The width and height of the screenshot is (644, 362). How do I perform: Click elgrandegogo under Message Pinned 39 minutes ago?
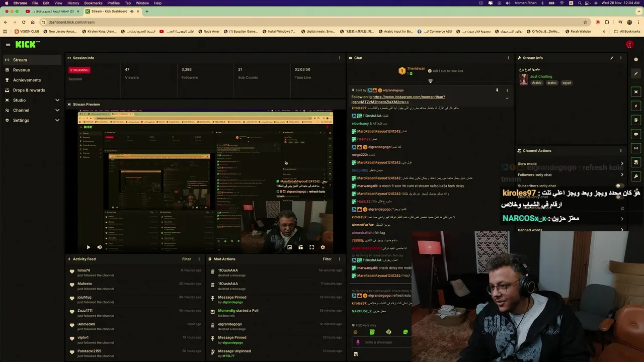click(232, 302)
